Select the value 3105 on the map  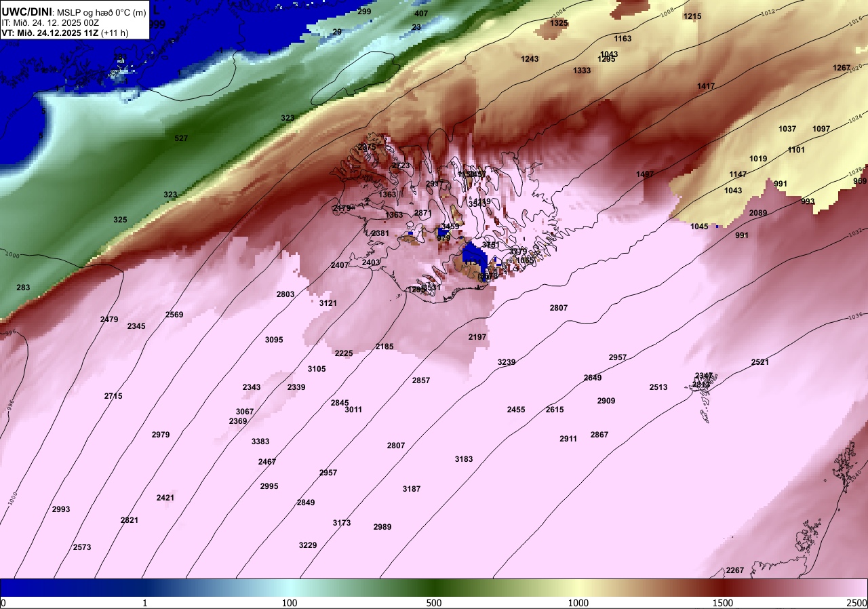(x=317, y=369)
